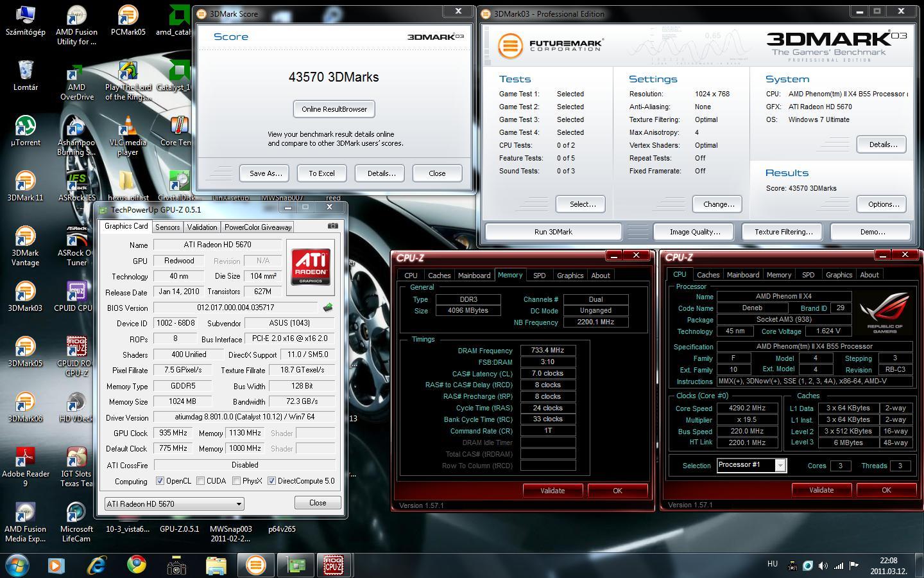Viewport: 924px width, 578px height.
Task: Open AMD Fusion Utility desktop icon
Action: (76, 24)
